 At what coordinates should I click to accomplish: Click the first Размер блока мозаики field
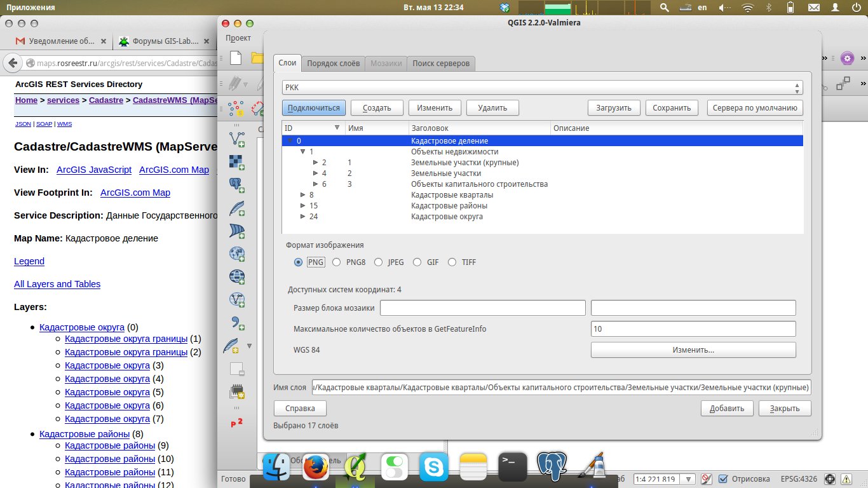pyautogui.click(x=483, y=308)
